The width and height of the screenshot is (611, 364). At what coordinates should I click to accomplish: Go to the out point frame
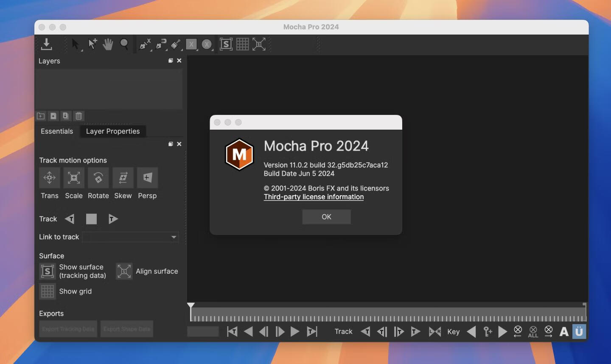[x=312, y=331]
